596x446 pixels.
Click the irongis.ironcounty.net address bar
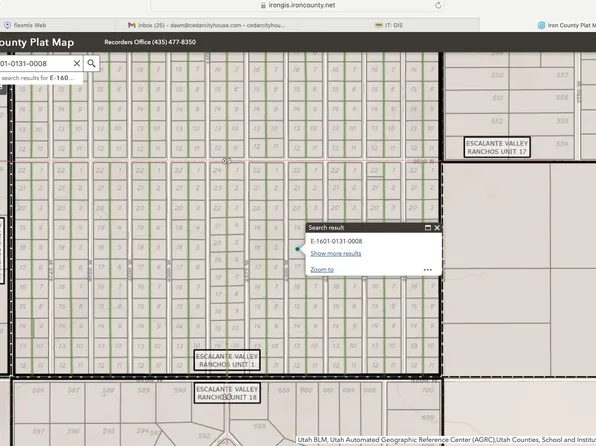coord(298,5)
